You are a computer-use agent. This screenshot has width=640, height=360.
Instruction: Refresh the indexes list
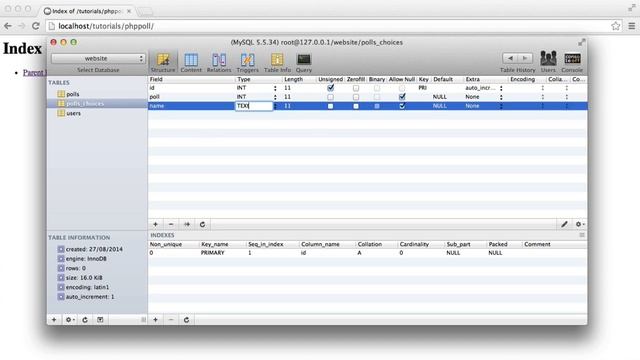coord(187,320)
